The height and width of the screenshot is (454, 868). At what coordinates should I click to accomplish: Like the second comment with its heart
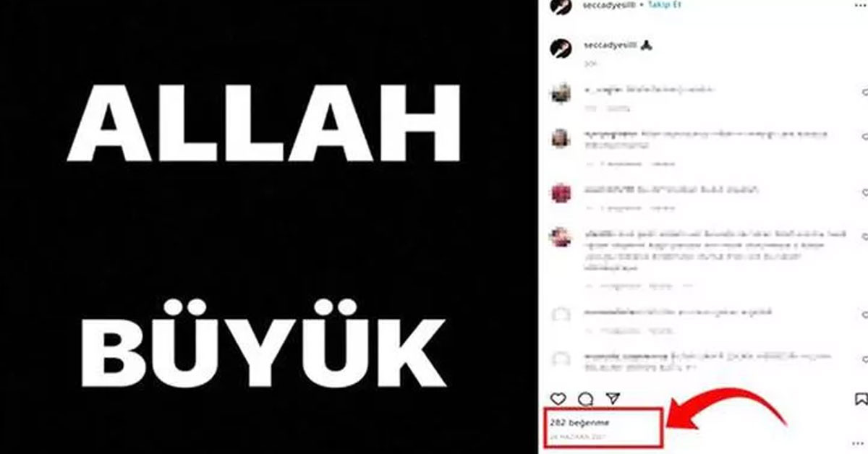coord(864,137)
